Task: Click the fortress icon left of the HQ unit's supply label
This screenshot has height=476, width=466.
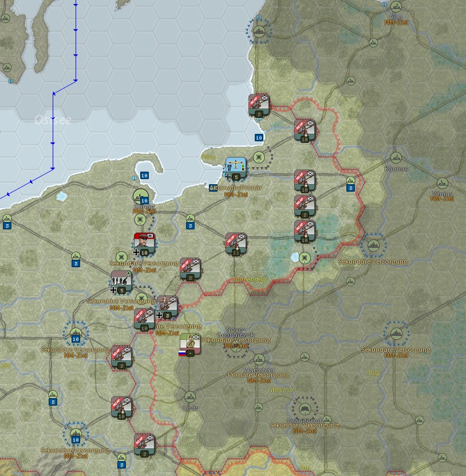Action: (x=121, y=257)
